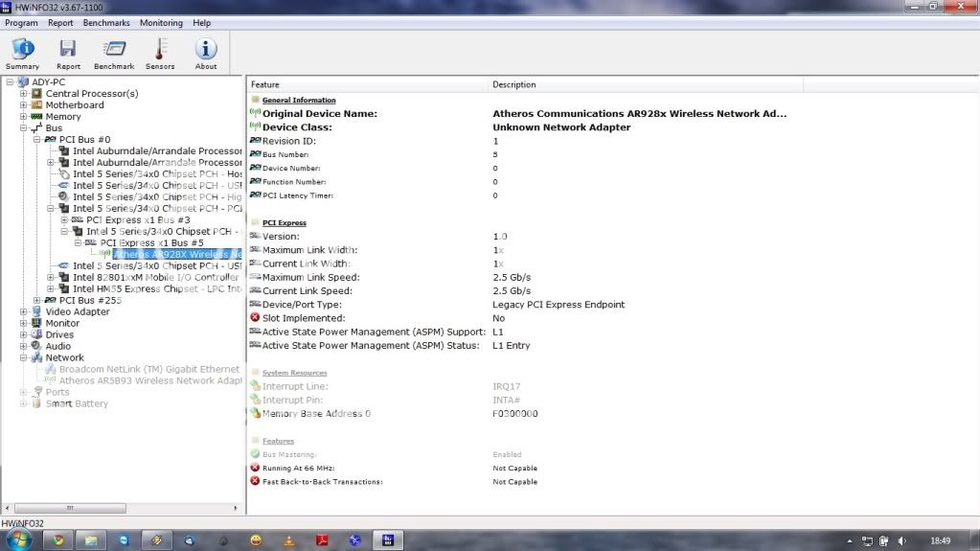Viewport: 980px width, 551px height.
Task: Select Intel HM55 Express Chipset LPC entry
Action: (157, 288)
